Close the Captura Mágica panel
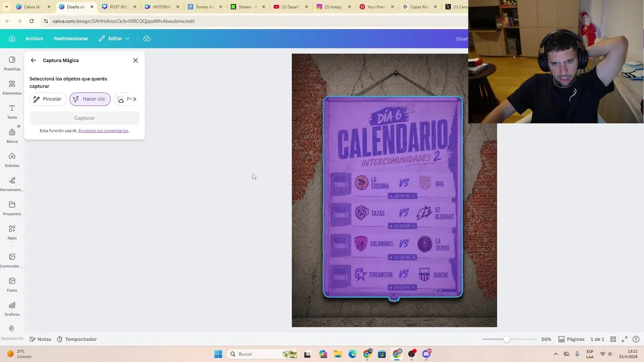 135,60
